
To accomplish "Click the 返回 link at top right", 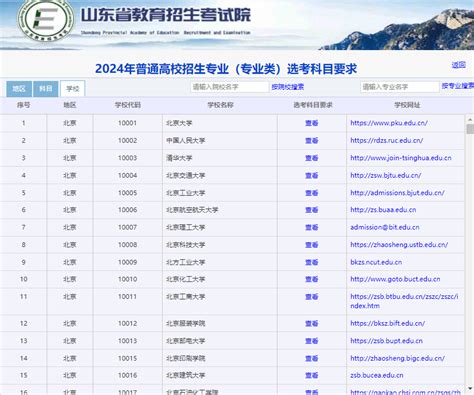I will 459,65.
